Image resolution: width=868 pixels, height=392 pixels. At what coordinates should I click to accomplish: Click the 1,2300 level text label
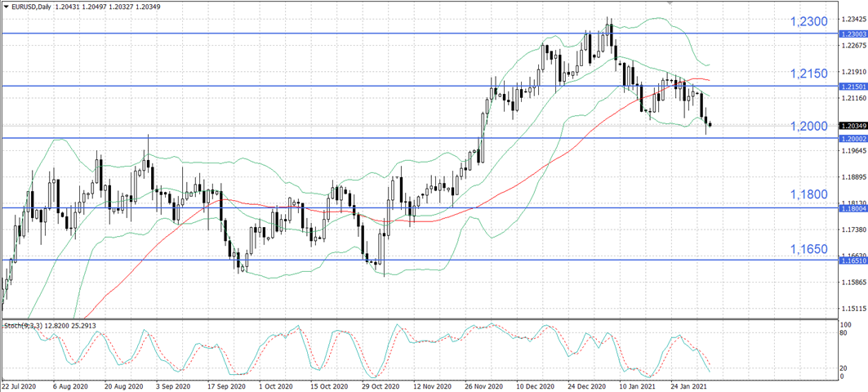click(x=808, y=21)
